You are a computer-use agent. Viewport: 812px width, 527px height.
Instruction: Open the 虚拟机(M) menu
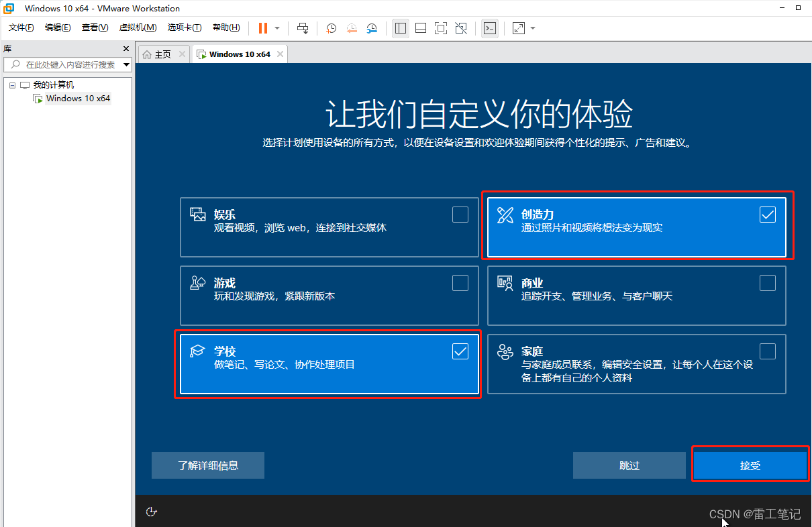138,27
